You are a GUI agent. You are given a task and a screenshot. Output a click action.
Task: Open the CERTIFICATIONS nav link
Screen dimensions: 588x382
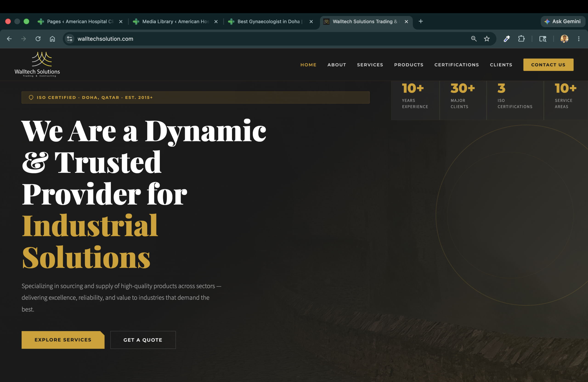[457, 65]
